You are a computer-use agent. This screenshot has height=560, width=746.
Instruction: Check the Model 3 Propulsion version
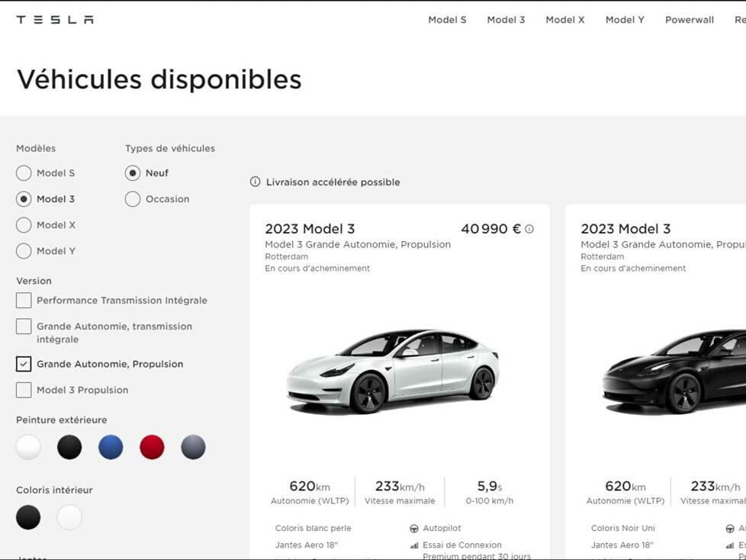pyautogui.click(x=24, y=390)
